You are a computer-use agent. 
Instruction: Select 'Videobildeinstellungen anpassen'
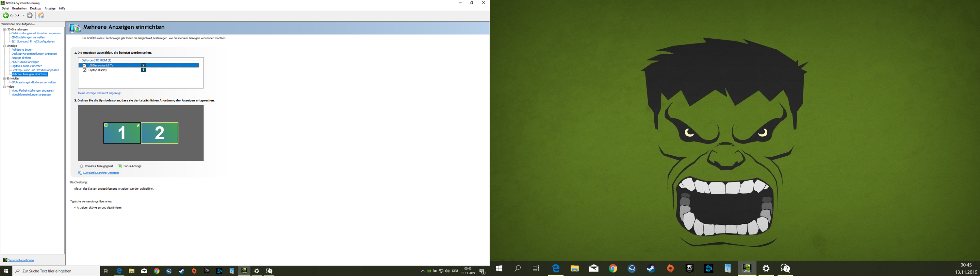(x=31, y=95)
